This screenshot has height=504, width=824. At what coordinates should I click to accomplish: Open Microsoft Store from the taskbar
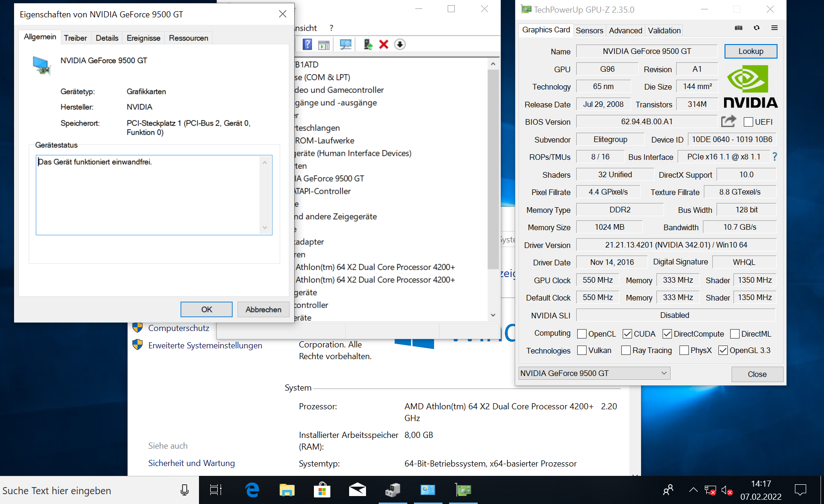pyautogui.click(x=322, y=490)
